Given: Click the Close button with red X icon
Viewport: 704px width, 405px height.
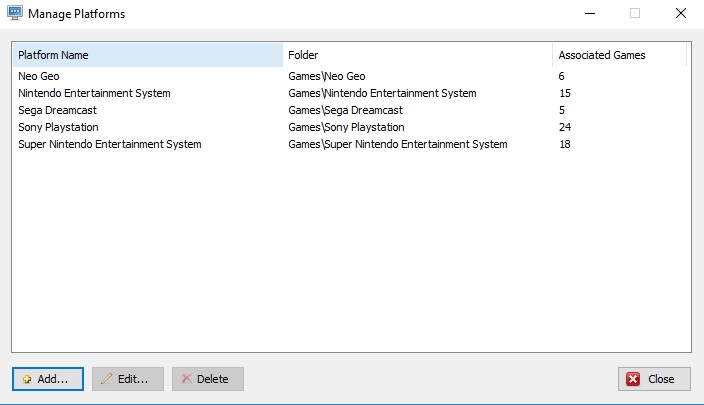Looking at the screenshot, I should coord(654,379).
